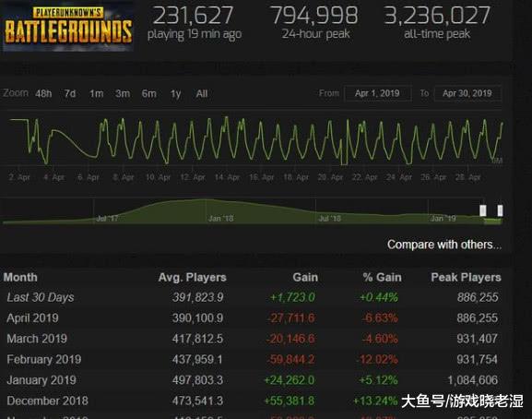Click the -59,844.2 gain value
This screenshot has height=419, width=532.
pyautogui.click(x=290, y=360)
